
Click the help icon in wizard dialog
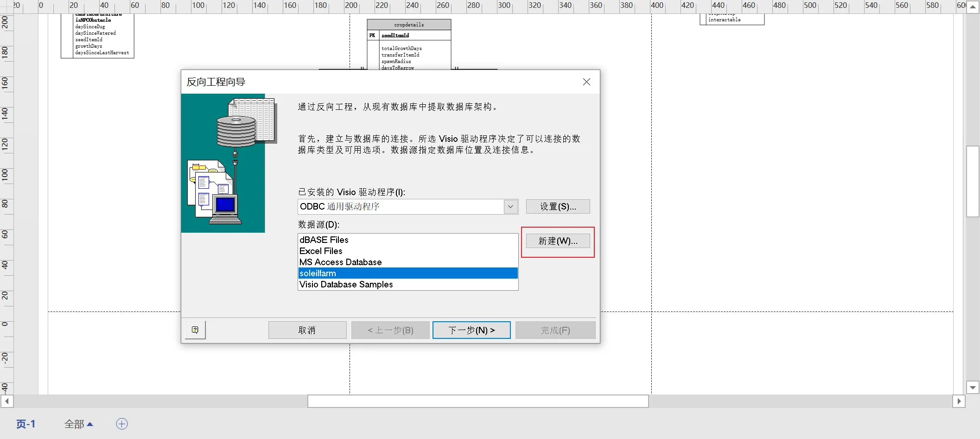pos(195,330)
